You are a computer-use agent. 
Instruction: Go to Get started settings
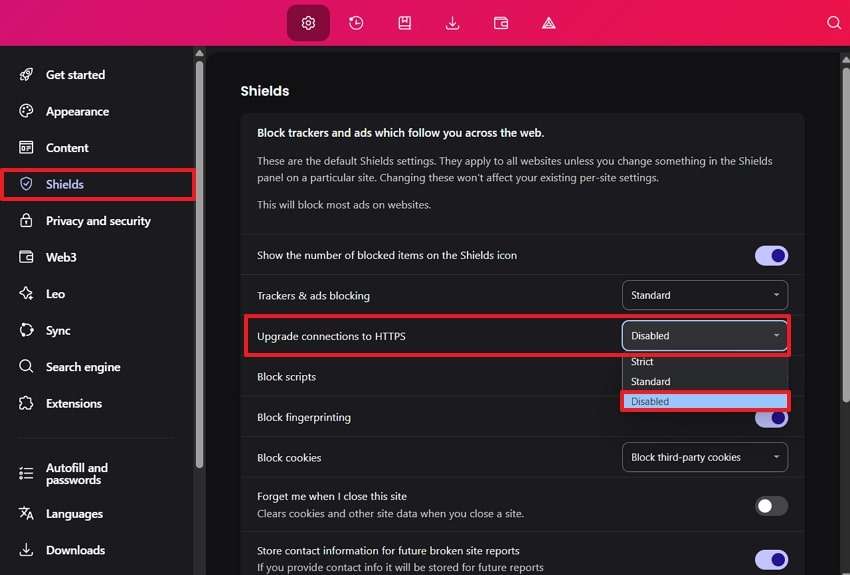tap(75, 75)
